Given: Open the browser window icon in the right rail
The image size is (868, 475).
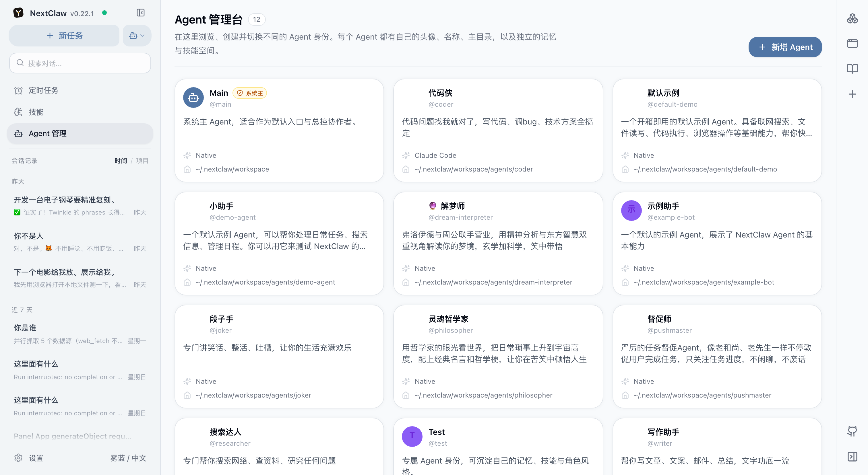Looking at the screenshot, I should (x=852, y=43).
